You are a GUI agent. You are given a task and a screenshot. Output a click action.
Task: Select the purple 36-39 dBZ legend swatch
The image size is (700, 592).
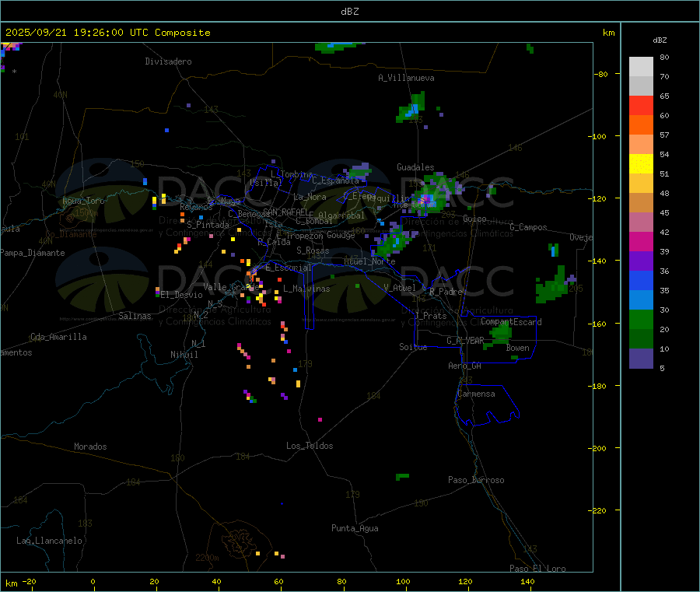pyautogui.click(x=641, y=261)
